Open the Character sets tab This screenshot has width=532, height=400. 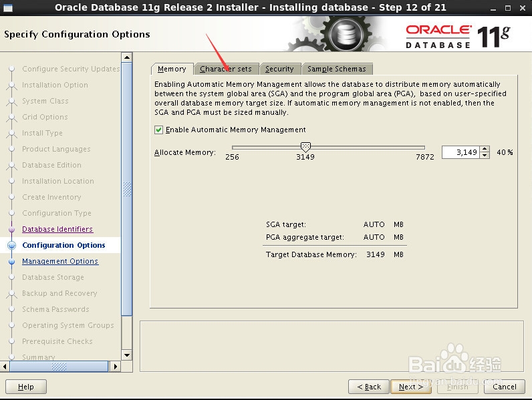click(226, 69)
